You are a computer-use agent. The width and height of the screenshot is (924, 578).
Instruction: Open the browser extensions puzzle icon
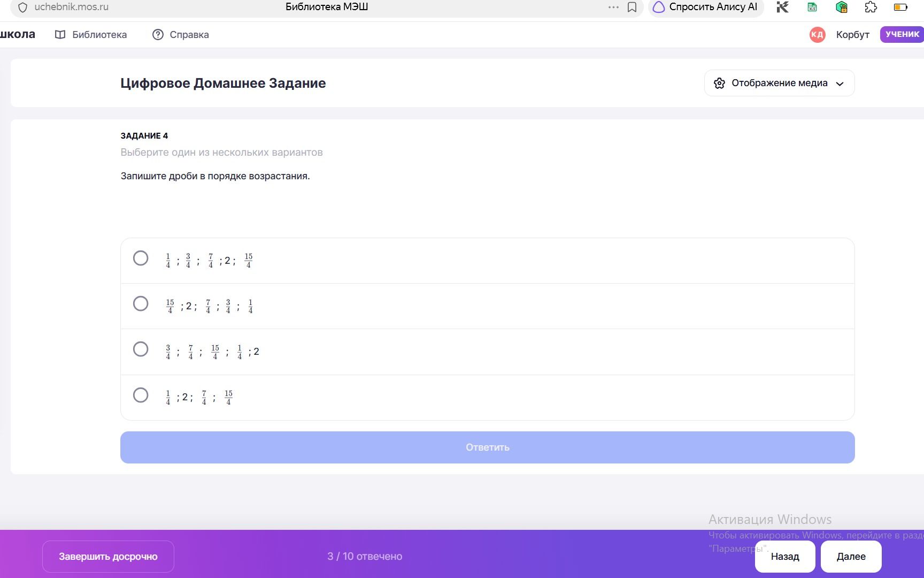pos(871,7)
